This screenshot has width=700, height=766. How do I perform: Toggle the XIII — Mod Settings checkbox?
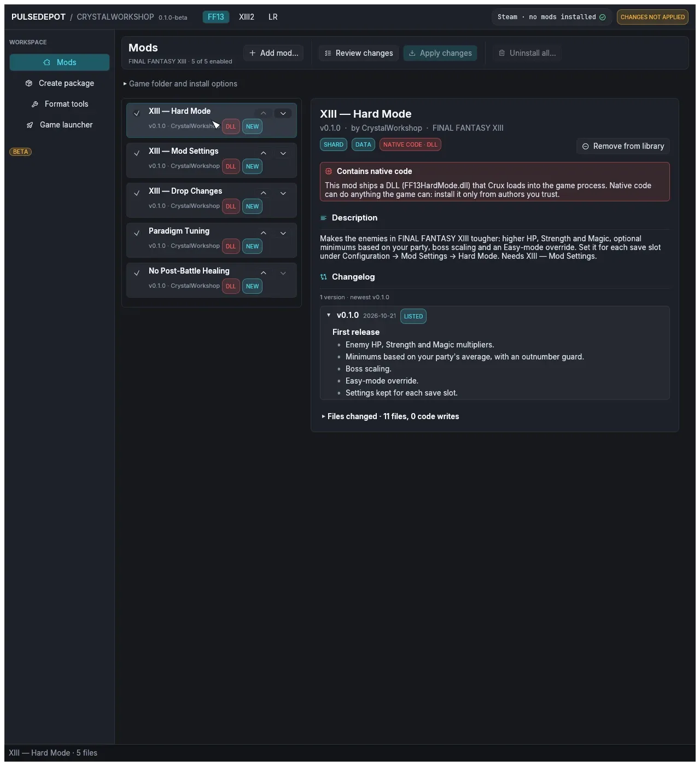point(137,153)
